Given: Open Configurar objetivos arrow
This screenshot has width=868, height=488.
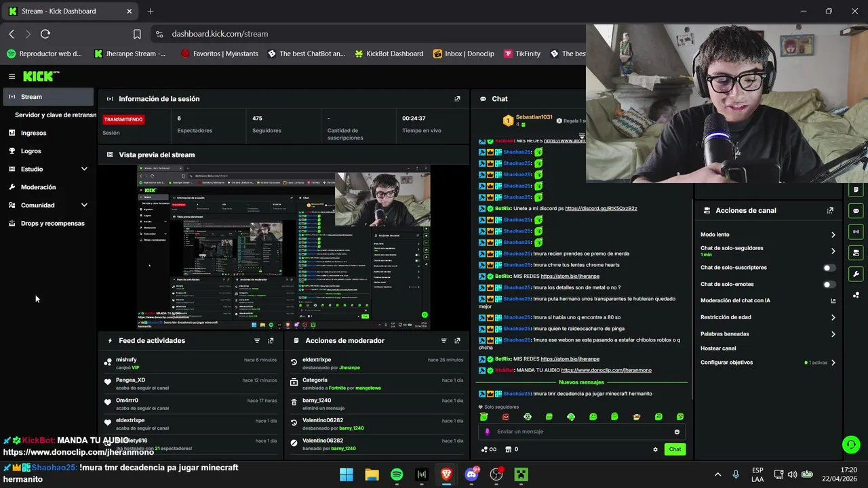Looking at the screenshot, I should (x=833, y=363).
